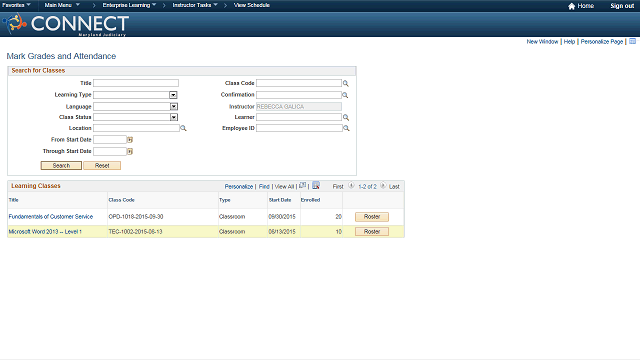The width and height of the screenshot is (640, 360).
Task: Sort by Title column header
Action: 13,200
